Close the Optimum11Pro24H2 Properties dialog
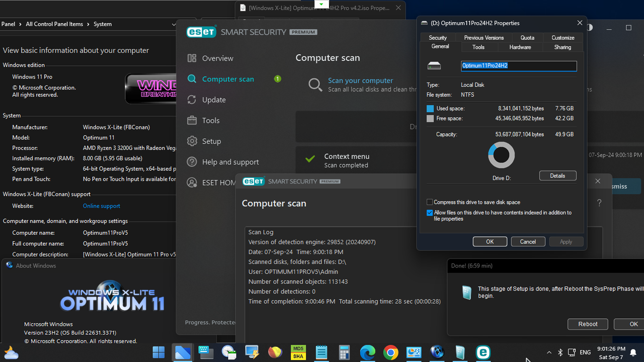This screenshot has height=362, width=644. pyautogui.click(x=580, y=23)
